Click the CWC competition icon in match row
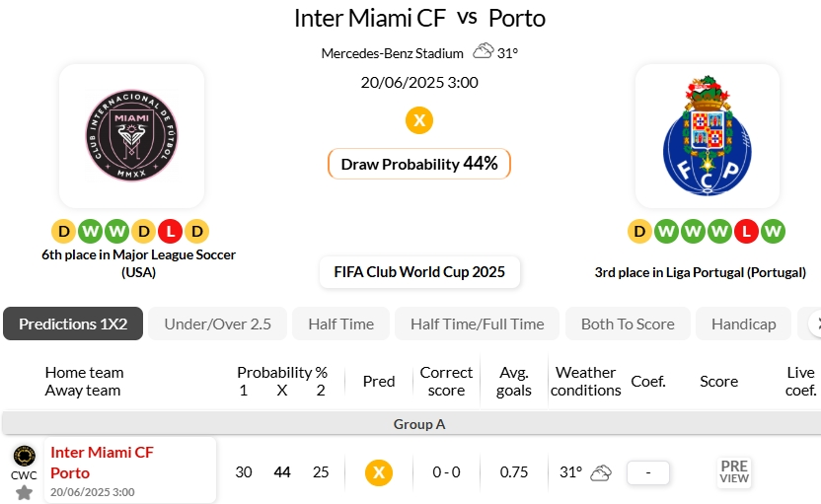Screen dimensions: 821x504 pyautogui.click(x=25, y=456)
